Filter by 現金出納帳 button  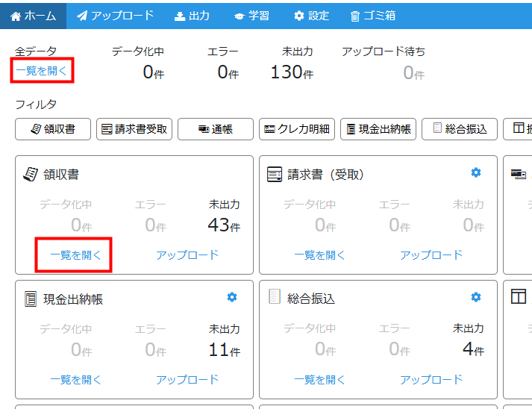tap(378, 129)
